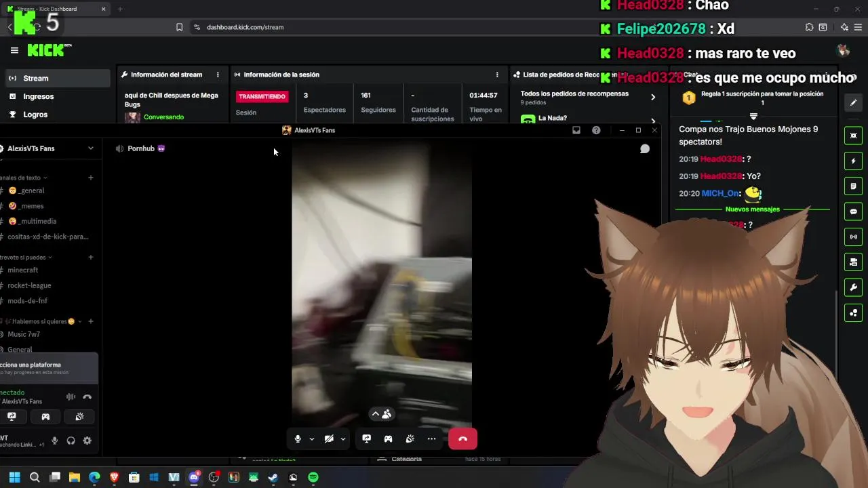Click the broadcast signal icon in Kick toolbar

(854, 237)
